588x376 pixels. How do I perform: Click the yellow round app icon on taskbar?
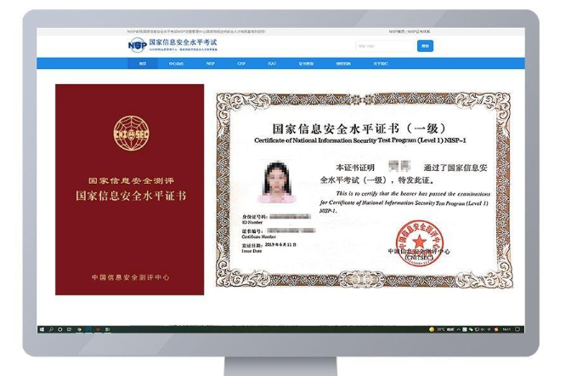tap(79, 329)
